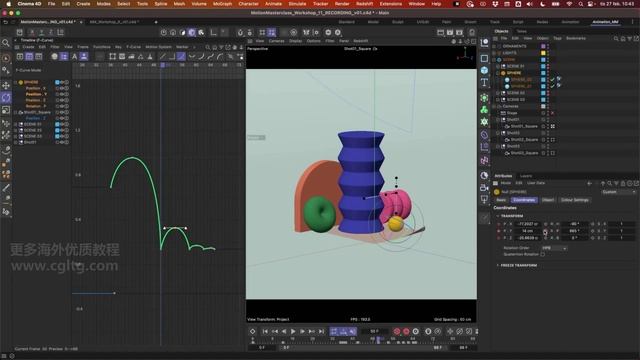Click the red Record Active Objects button
Viewport: 640px width, 360px height.
396,331
